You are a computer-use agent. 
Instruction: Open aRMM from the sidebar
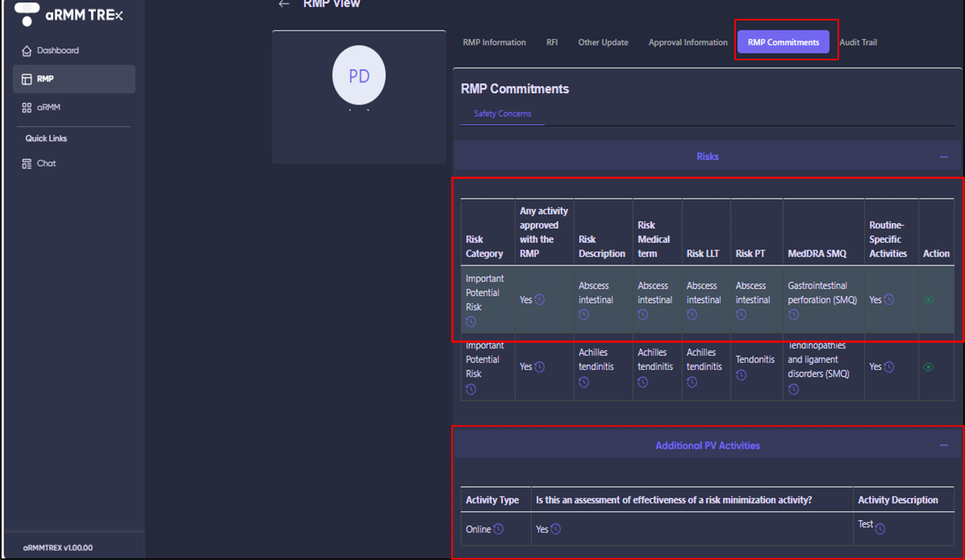click(48, 107)
